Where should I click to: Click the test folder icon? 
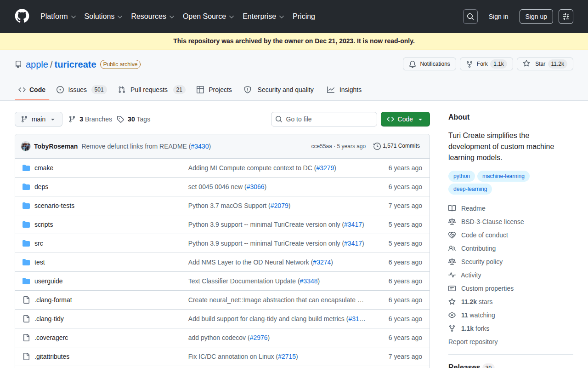pyautogui.click(x=26, y=262)
